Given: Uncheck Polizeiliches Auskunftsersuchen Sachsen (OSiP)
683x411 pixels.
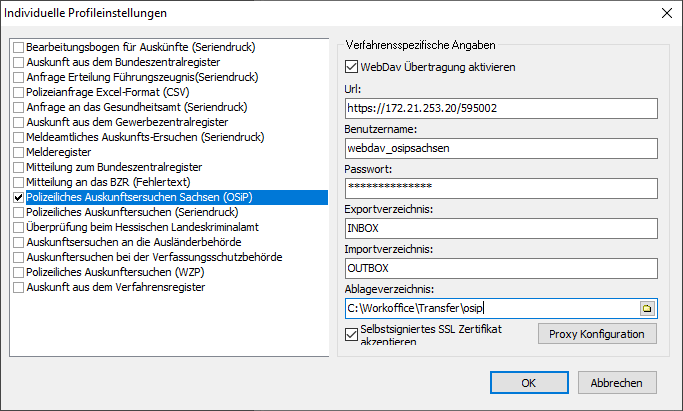Looking at the screenshot, I should [19, 198].
